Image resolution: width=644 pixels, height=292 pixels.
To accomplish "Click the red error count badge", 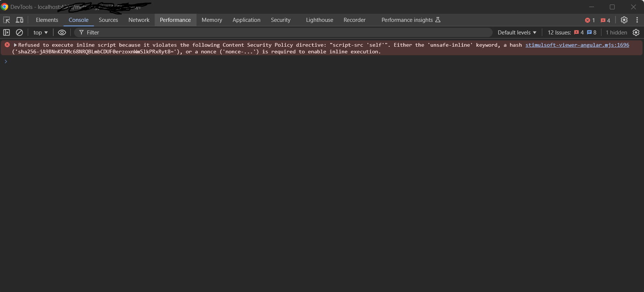I will tap(590, 20).
